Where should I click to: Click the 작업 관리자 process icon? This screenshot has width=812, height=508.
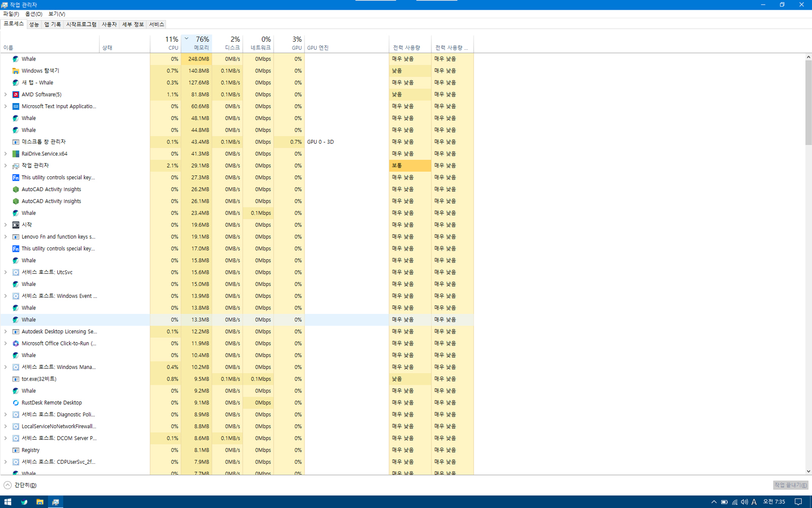(x=16, y=166)
